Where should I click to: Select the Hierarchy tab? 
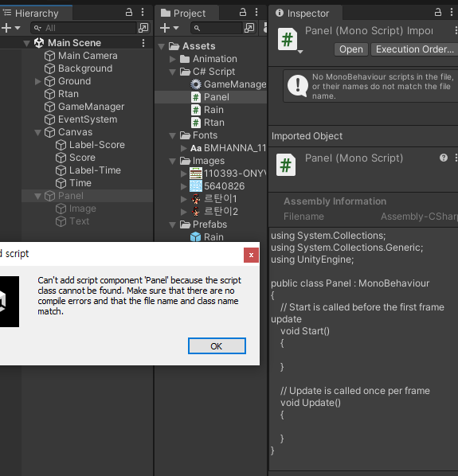click(37, 13)
